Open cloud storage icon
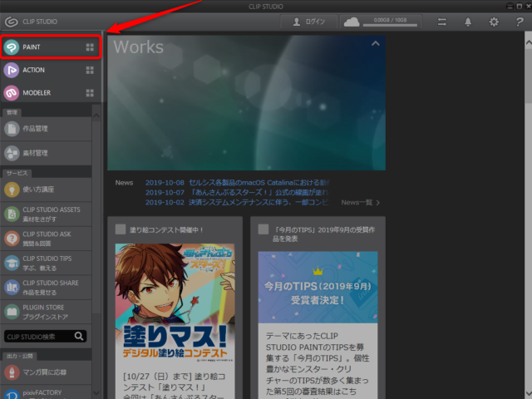The image size is (532, 399). point(352,22)
